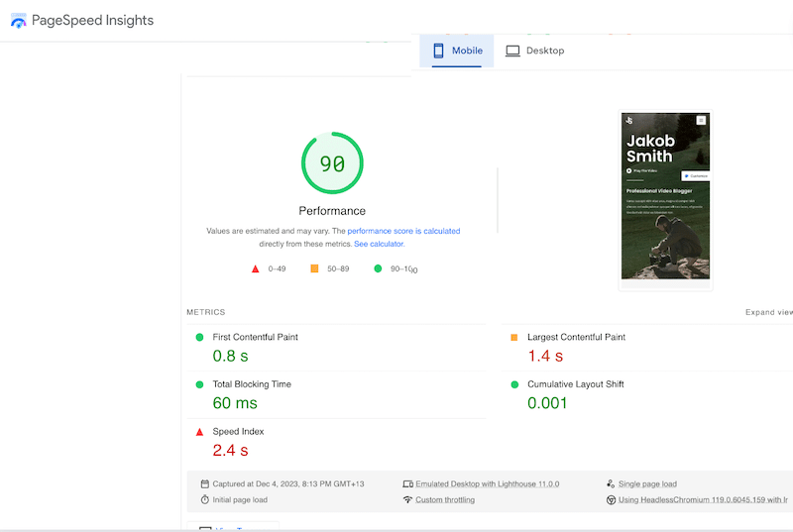Open the 'See calculator' link

[379, 244]
